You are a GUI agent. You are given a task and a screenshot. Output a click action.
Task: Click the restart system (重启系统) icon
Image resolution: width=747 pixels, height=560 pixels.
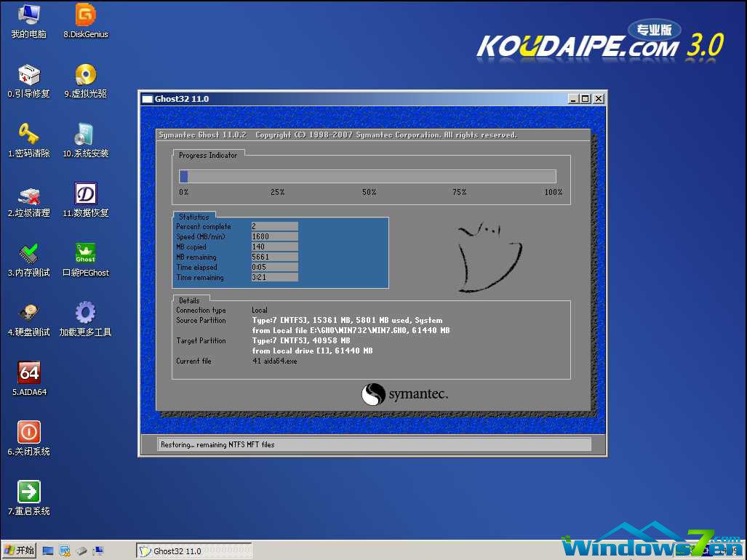(28, 492)
